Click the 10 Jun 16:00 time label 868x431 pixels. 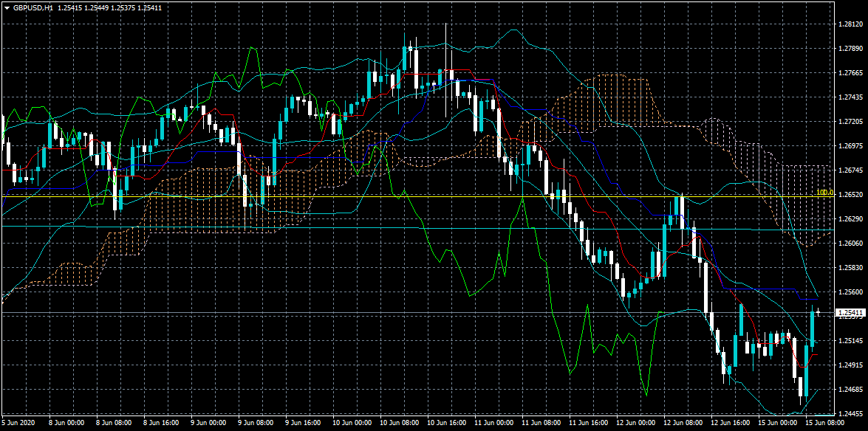pos(446,424)
